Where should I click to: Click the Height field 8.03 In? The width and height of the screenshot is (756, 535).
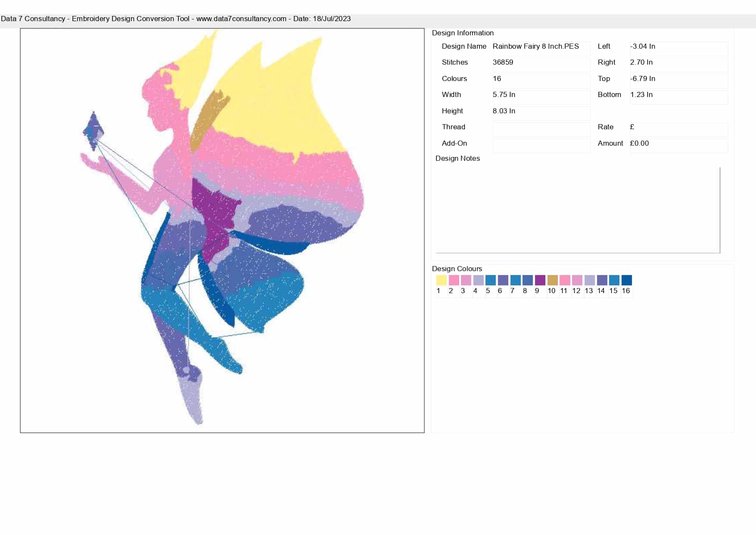541,113
